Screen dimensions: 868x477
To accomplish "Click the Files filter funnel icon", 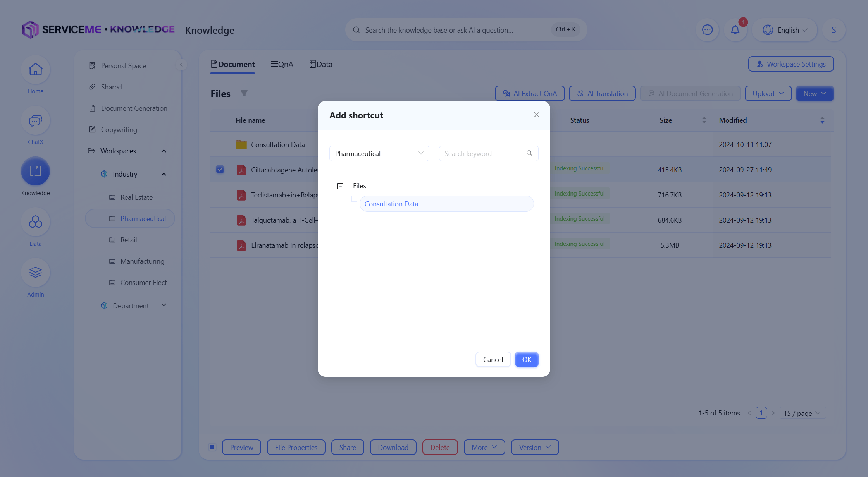I will point(244,93).
